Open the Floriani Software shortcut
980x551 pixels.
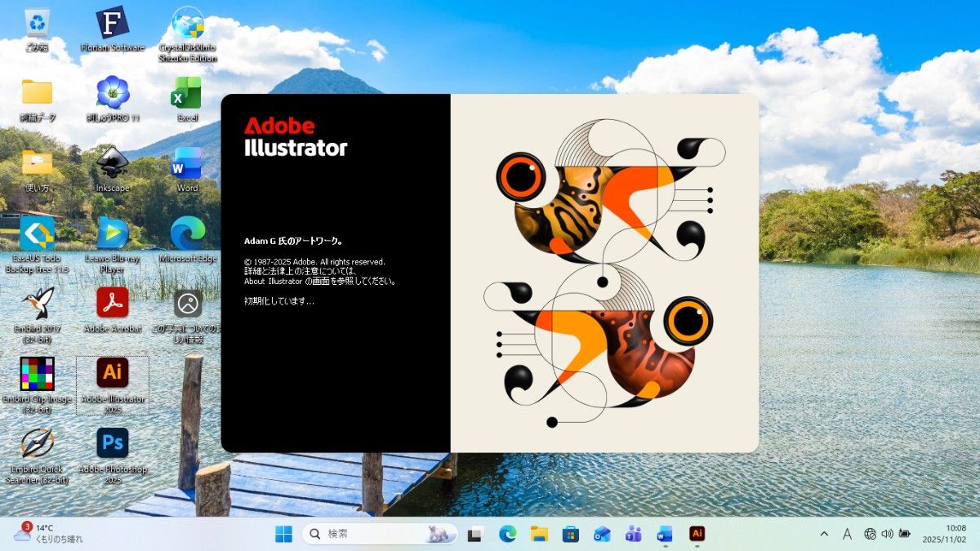coord(112,23)
